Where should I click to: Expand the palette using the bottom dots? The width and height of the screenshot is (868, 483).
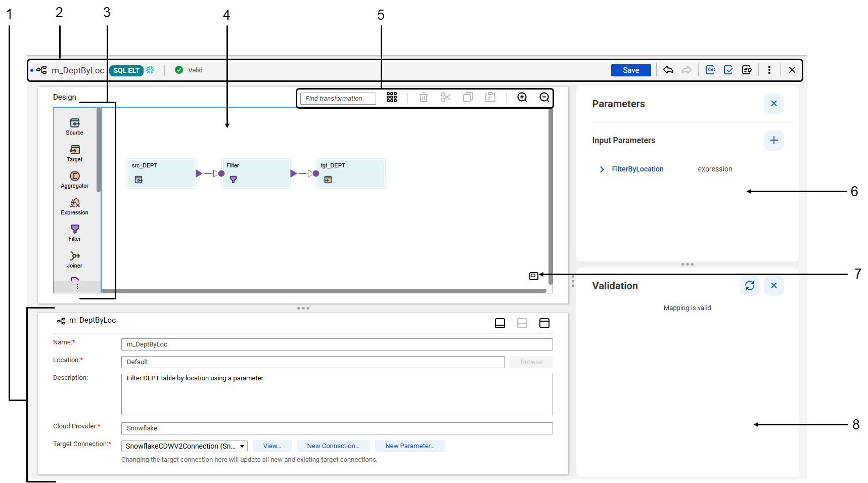point(77,287)
